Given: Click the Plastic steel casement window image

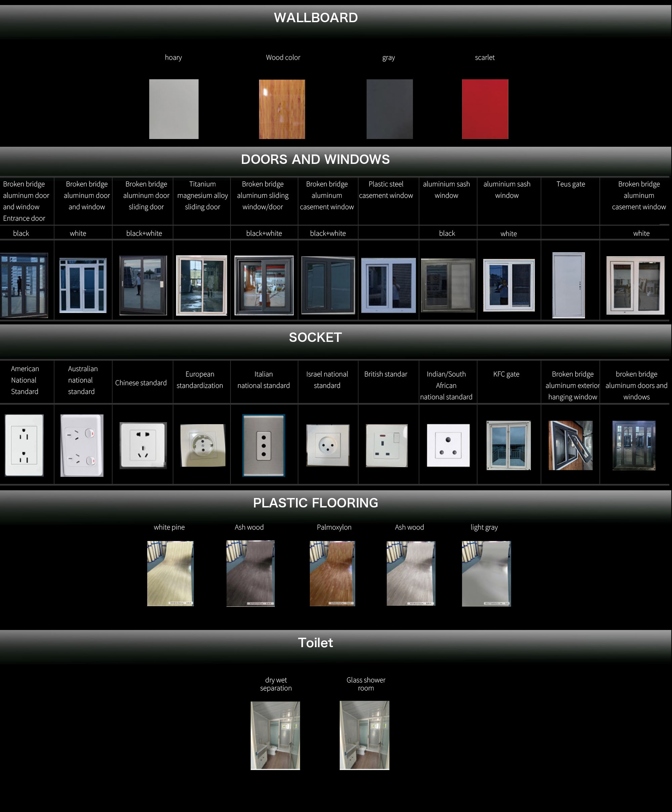Looking at the screenshot, I should tap(388, 285).
